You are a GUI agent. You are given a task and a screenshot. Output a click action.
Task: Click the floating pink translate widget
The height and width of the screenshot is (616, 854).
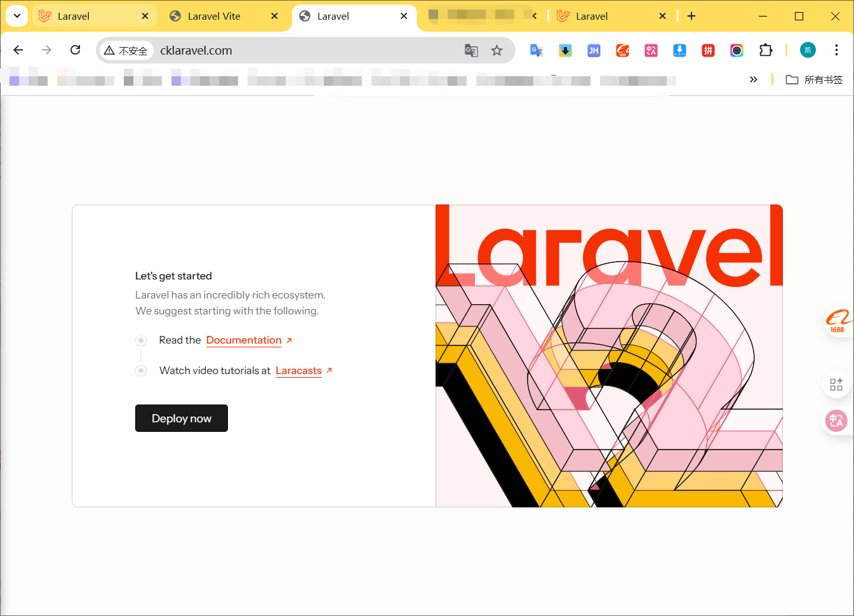pyautogui.click(x=836, y=420)
